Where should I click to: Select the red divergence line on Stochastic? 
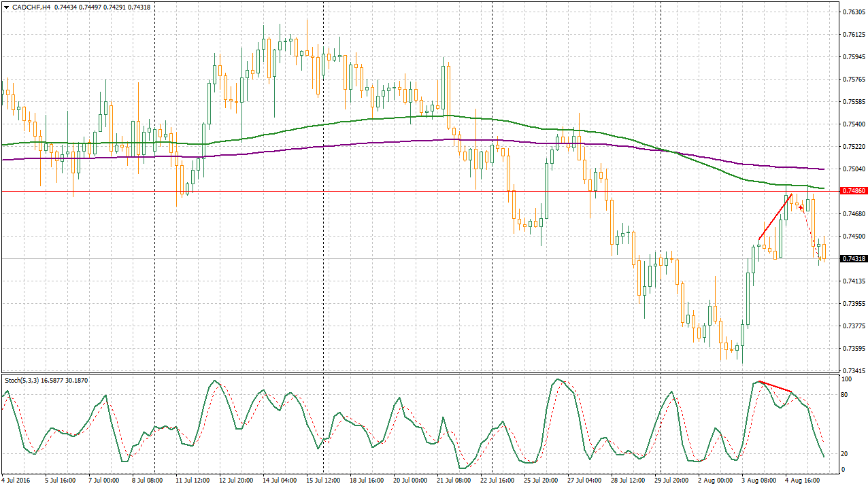[x=775, y=387]
